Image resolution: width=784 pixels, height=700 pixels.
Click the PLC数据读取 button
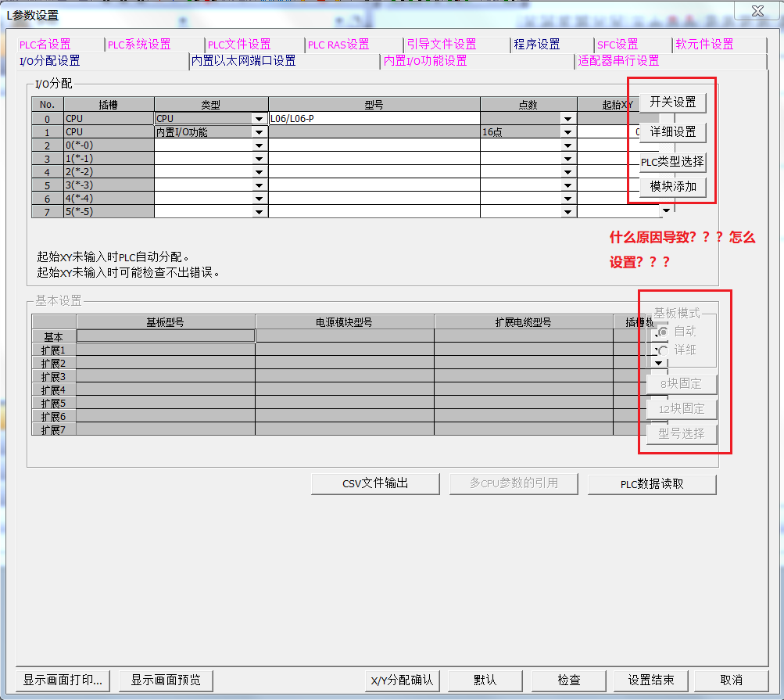tap(652, 483)
